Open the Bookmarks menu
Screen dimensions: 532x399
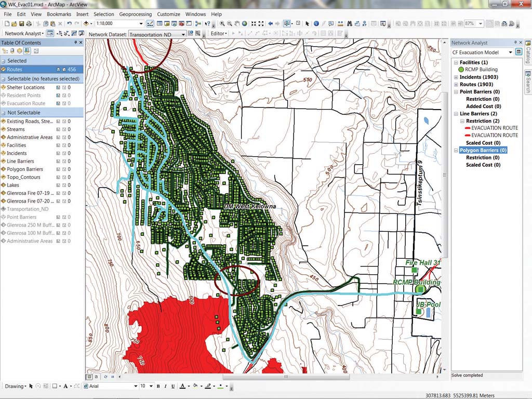59,14
